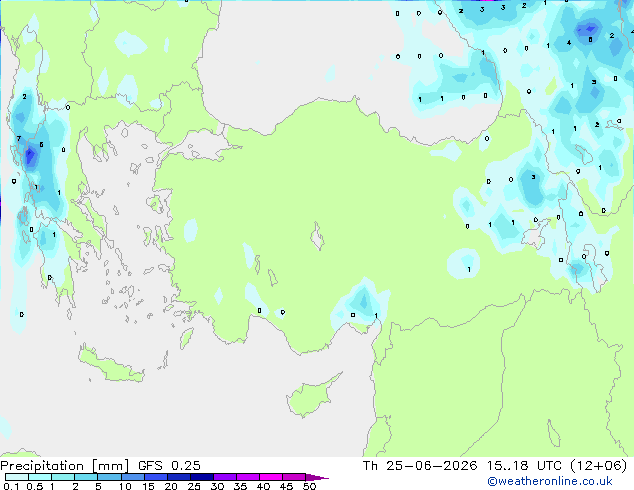
Task: Click the '15..18 UTC' time range text
Action: coord(524,466)
